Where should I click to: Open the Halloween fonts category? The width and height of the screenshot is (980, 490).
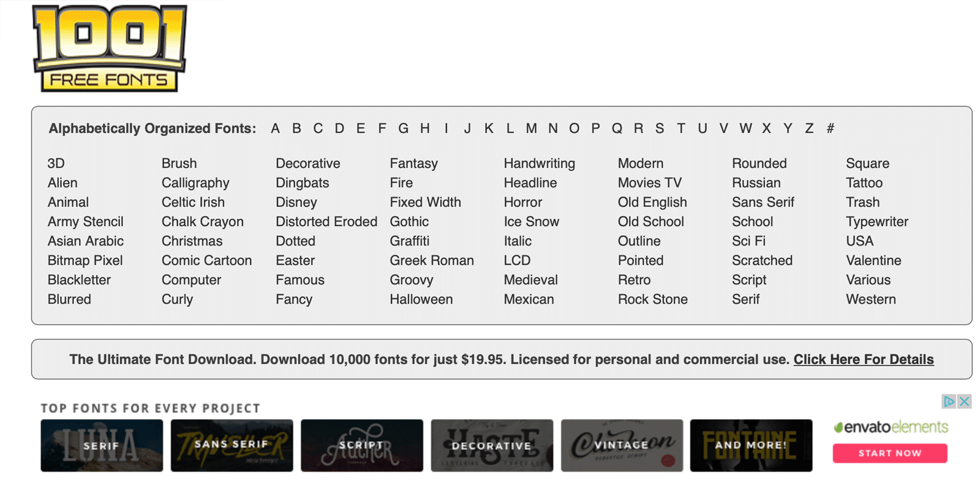click(421, 300)
